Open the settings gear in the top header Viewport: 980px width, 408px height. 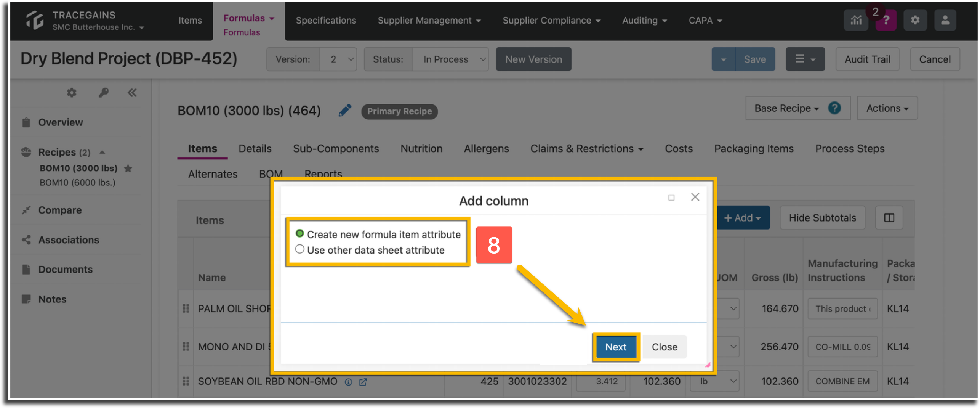pyautogui.click(x=915, y=20)
